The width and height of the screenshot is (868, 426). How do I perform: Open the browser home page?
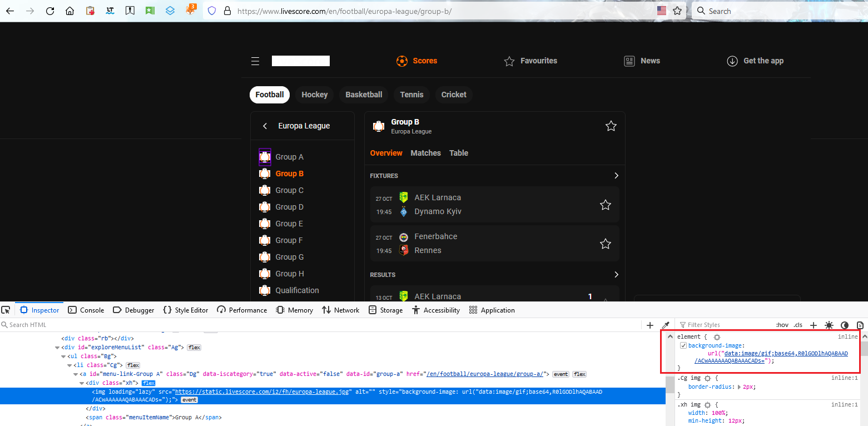pyautogui.click(x=70, y=11)
